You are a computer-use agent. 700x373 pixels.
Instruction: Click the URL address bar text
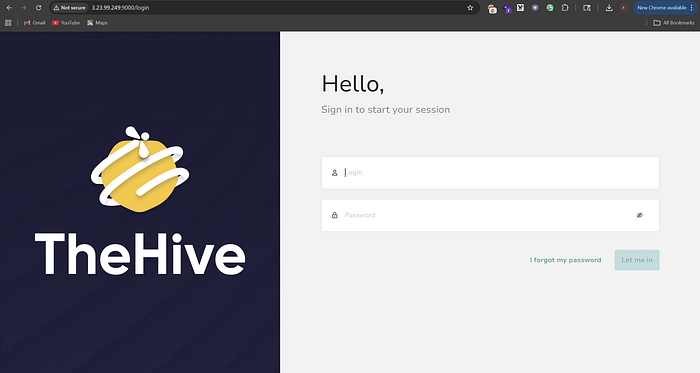click(x=121, y=8)
